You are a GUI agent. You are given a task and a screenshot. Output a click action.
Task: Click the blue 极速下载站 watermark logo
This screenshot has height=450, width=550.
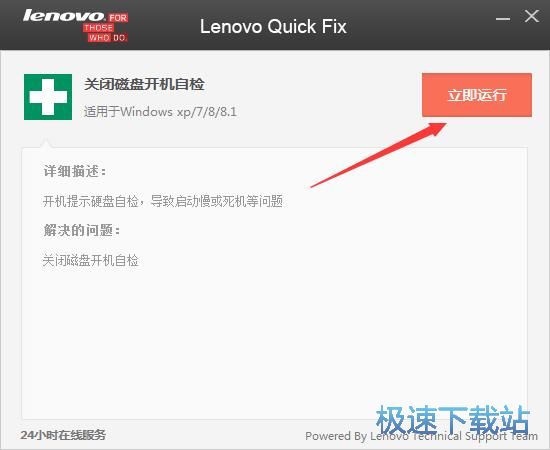point(453,419)
